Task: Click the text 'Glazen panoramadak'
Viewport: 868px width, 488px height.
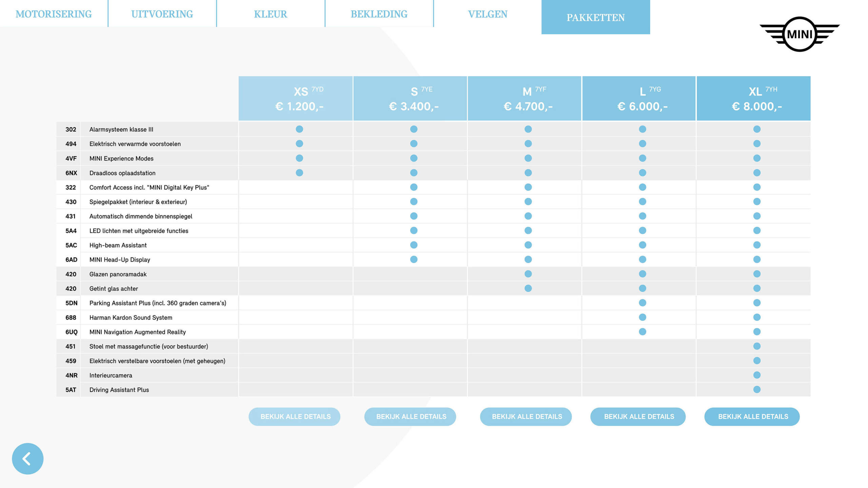Action: tap(118, 274)
